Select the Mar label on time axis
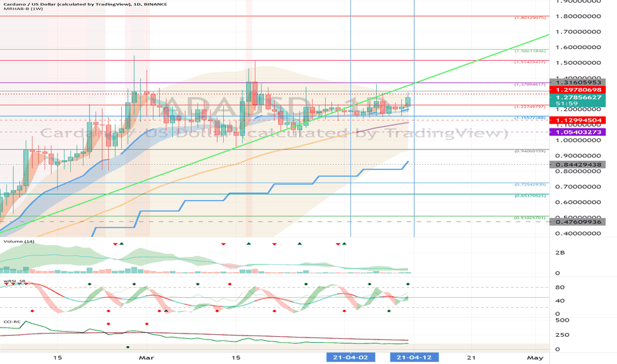Viewport: 617px width, 364px height. tap(147, 357)
